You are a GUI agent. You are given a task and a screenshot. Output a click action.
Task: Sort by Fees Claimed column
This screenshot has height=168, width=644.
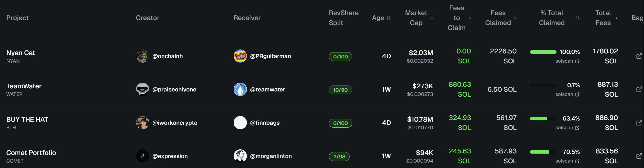coord(515,18)
